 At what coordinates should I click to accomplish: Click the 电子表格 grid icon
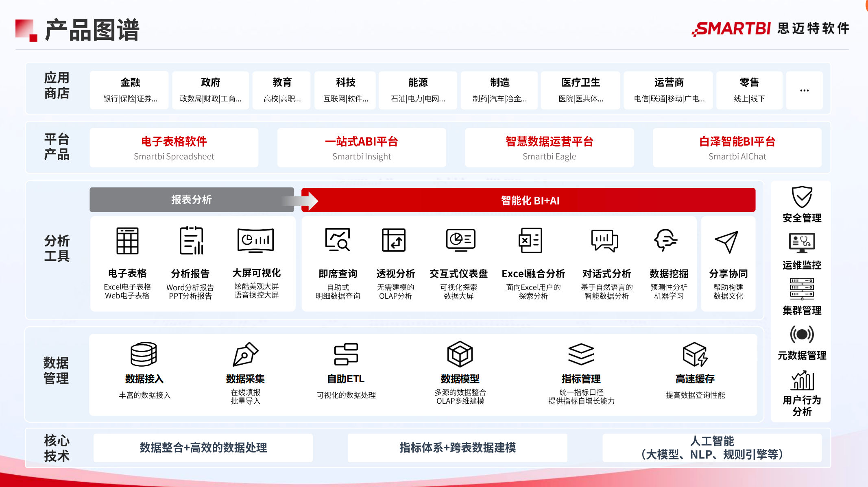click(127, 241)
